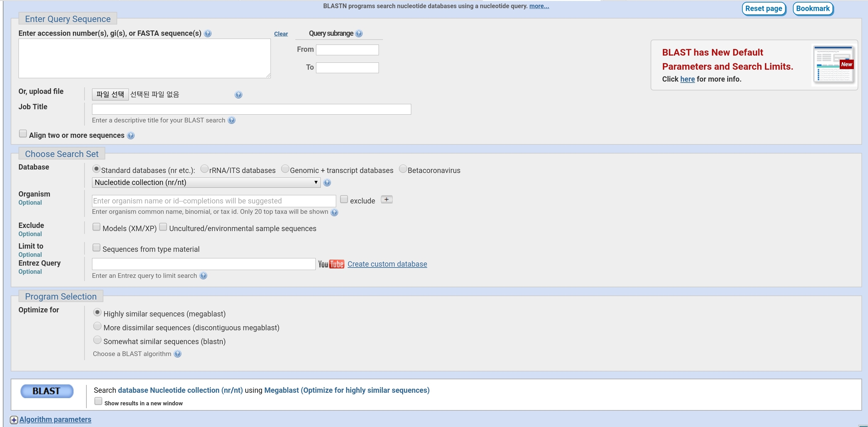Open Create custom database link
Screen dimensions: 868x427
pos(387,264)
